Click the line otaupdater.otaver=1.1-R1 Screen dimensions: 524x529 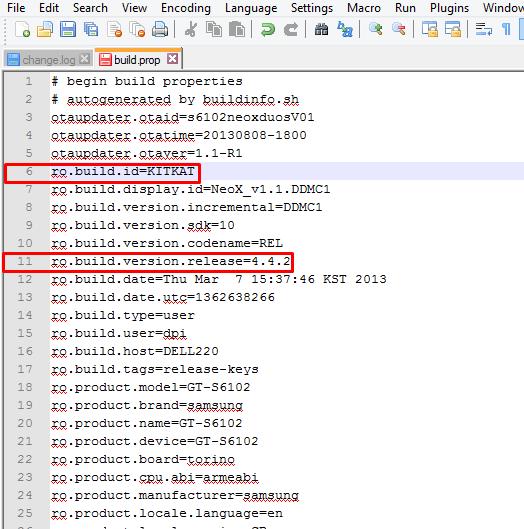147,154
